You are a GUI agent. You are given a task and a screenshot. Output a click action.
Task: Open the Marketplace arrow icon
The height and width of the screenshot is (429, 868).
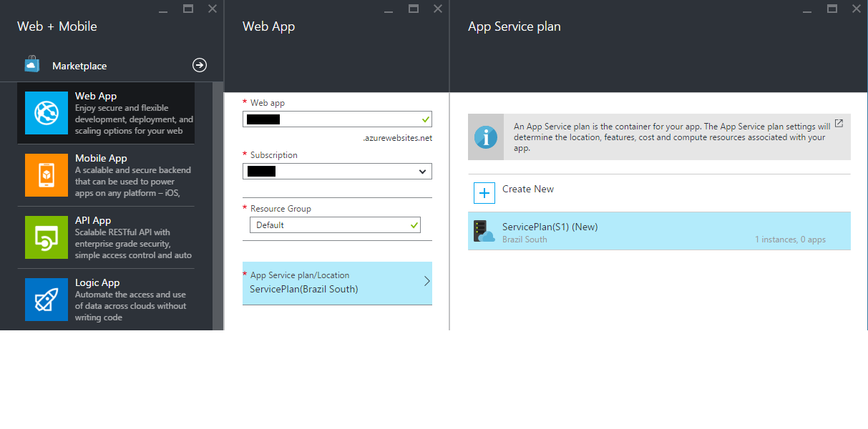tap(200, 65)
